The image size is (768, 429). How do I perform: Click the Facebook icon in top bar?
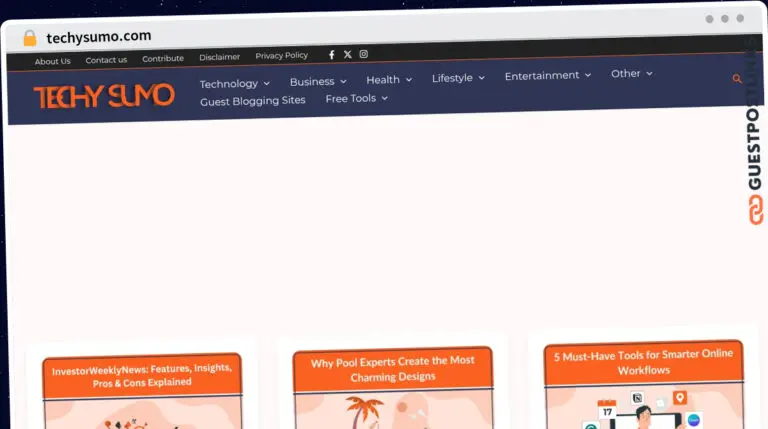coord(332,55)
